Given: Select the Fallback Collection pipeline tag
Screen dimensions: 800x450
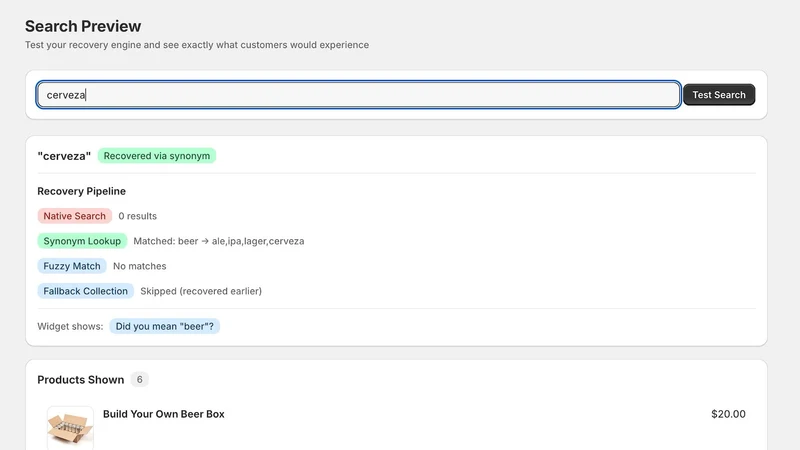Looking at the screenshot, I should click(x=86, y=291).
